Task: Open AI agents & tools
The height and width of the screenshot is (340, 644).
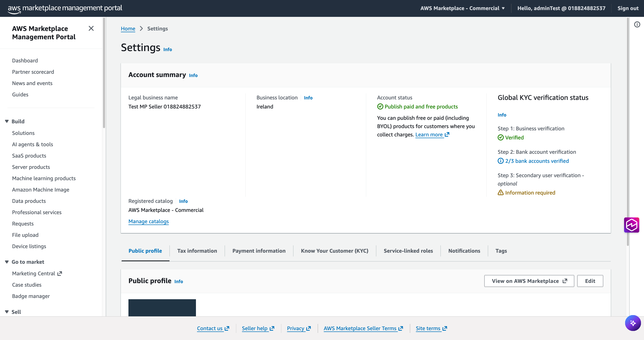Action: coord(32,144)
